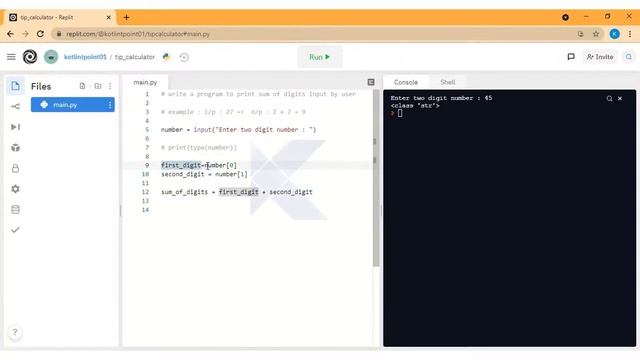Open the Version control sidebar icon

click(x=16, y=107)
